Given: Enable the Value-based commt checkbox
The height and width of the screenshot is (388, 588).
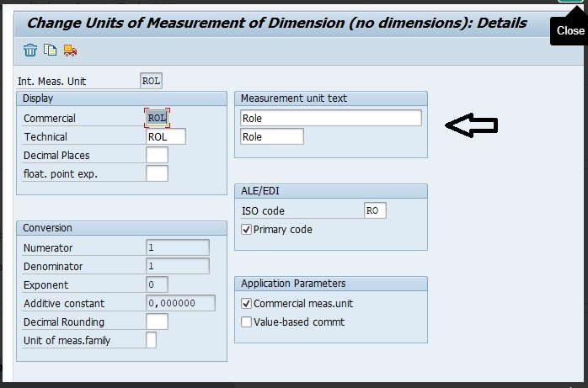Looking at the screenshot, I should 247,322.
